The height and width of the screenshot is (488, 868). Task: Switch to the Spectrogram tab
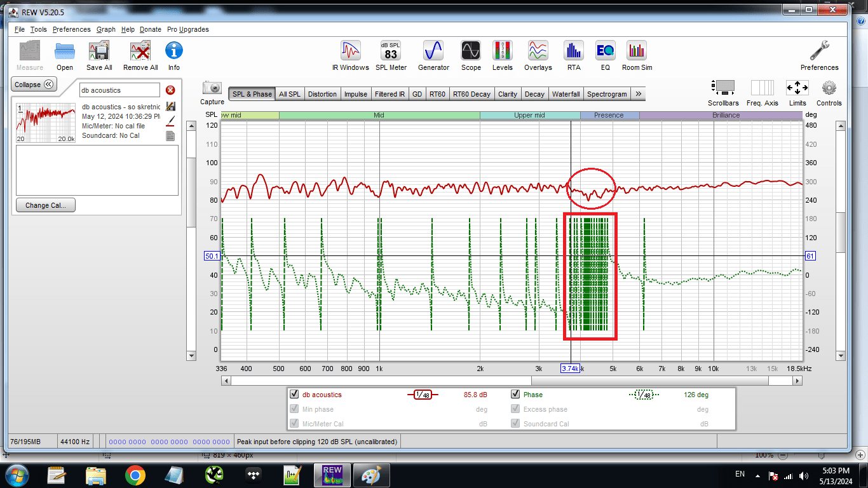pyautogui.click(x=607, y=94)
